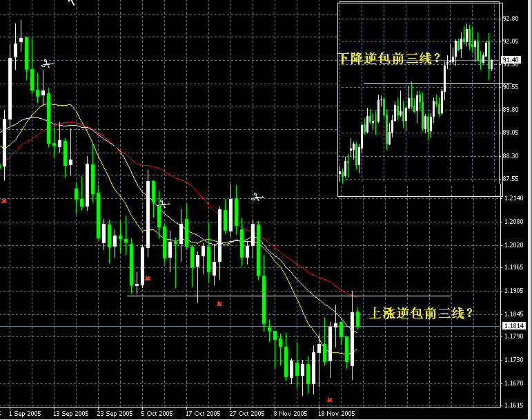Click the 23 Sep 2005 date label
The height and width of the screenshot is (420, 532).
115,414
